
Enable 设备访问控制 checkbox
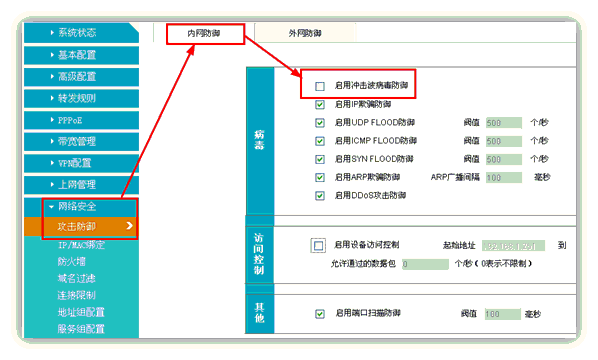(x=318, y=246)
